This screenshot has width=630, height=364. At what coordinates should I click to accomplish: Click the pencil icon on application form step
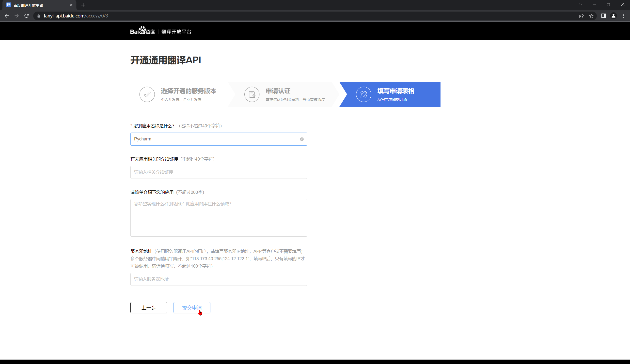[x=363, y=94]
